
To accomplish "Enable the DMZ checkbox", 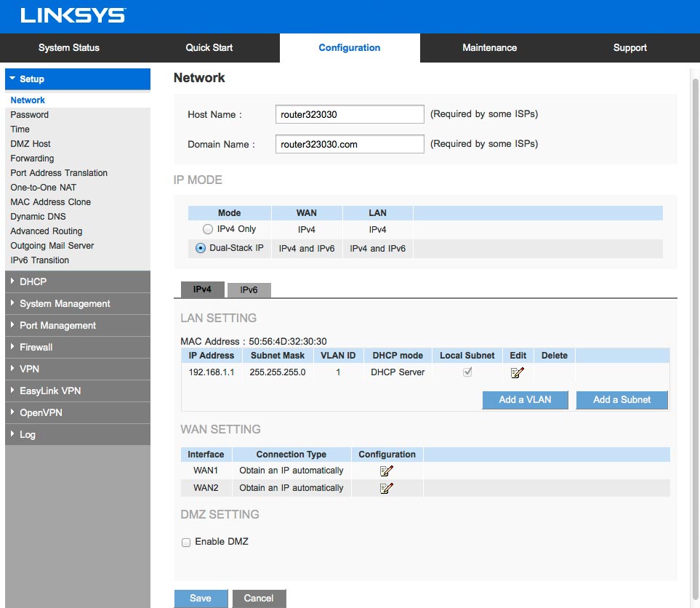I will (186, 543).
